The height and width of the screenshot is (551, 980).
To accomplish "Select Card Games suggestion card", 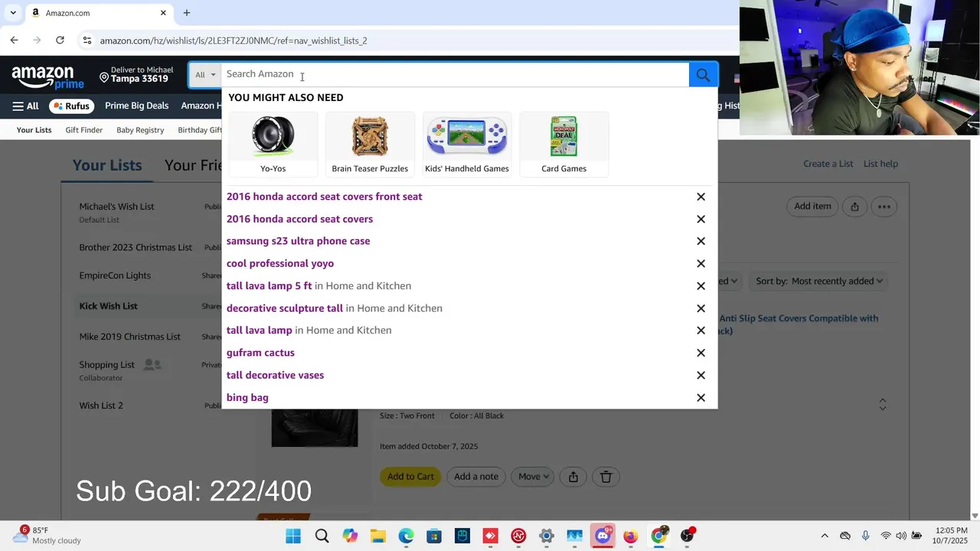I will [563, 145].
